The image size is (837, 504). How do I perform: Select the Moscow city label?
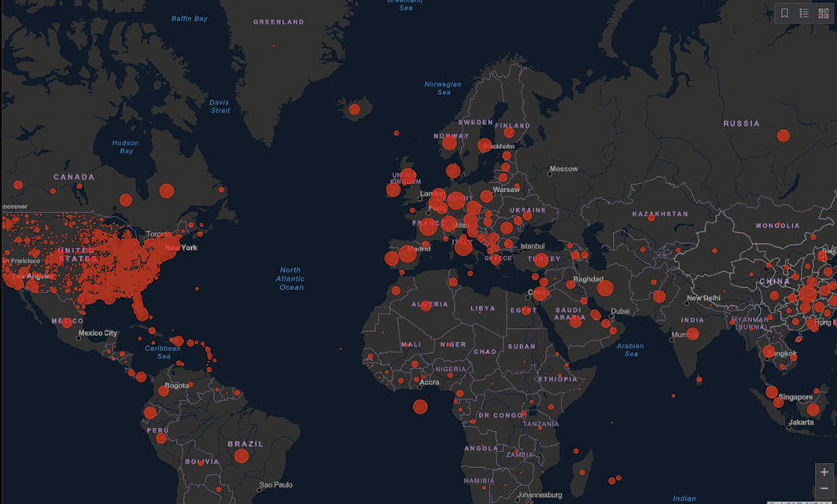pyautogui.click(x=563, y=169)
